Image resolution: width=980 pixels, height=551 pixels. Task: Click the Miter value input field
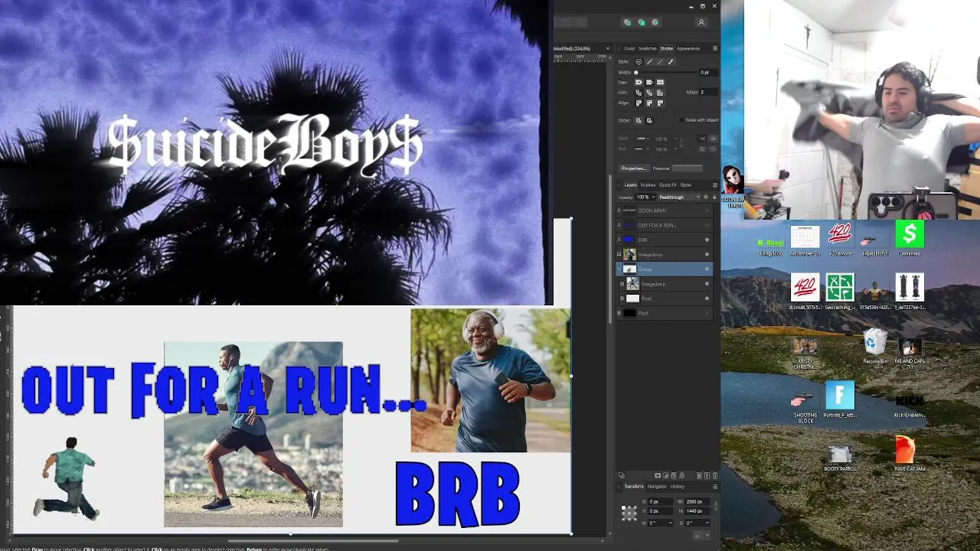click(708, 92)
